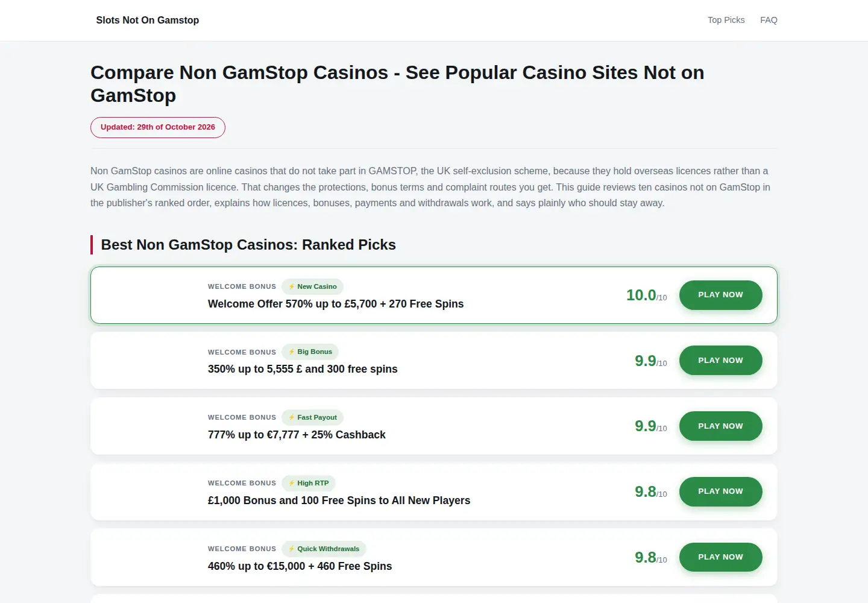
Task: Click Play Now for 570% welcome offer
Action: (720, 295)
